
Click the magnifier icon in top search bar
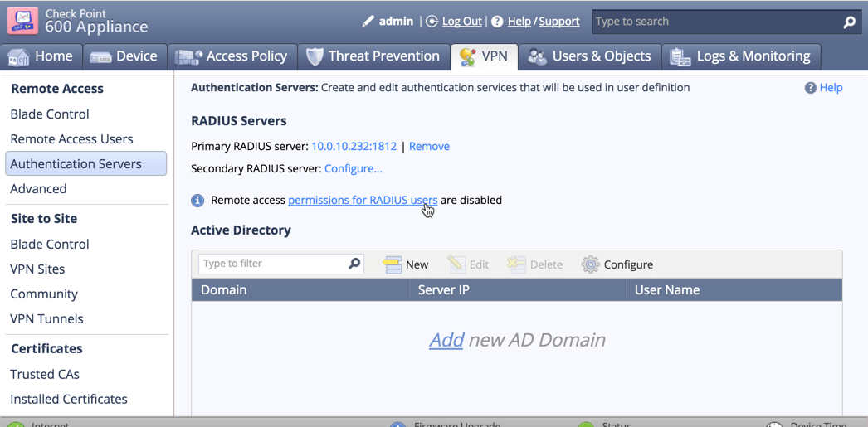(849, 22)
